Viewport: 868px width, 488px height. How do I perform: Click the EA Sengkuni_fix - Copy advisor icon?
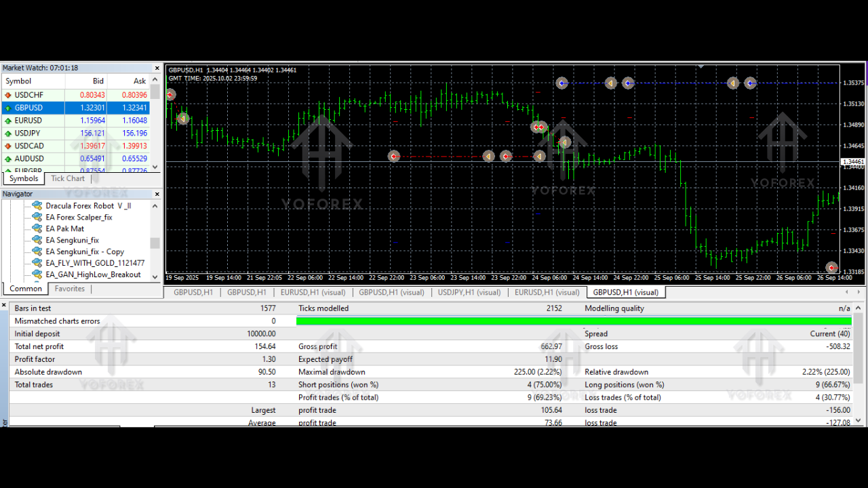(x=37, y=251)
